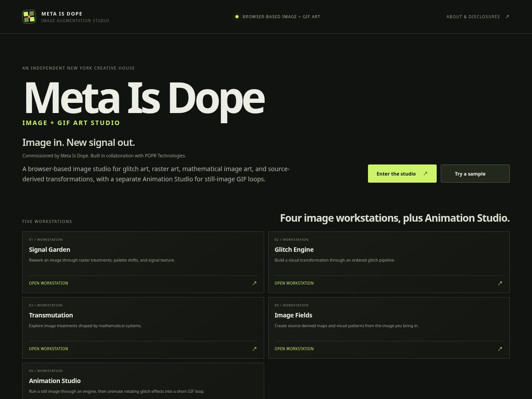Select the Transmutation card title

click(51, 315)
